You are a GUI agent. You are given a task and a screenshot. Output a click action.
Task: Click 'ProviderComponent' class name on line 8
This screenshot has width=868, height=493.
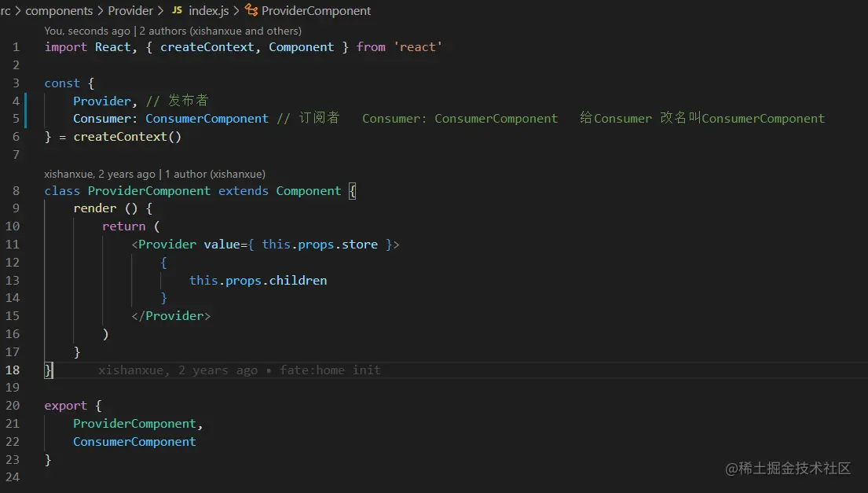[x=149, y=190]
